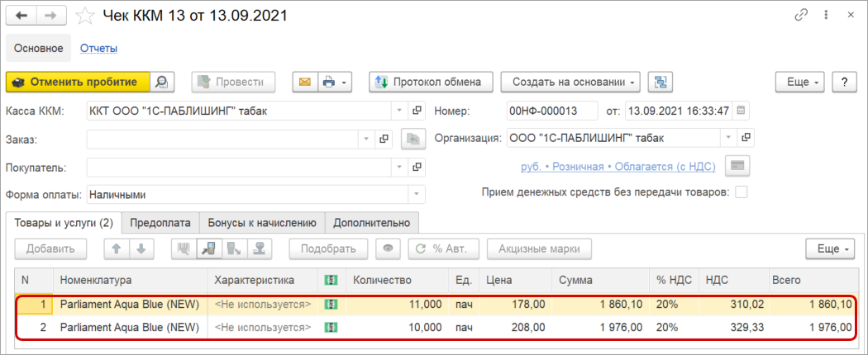Move row down arrow in table toolbar

pos(141,248)
